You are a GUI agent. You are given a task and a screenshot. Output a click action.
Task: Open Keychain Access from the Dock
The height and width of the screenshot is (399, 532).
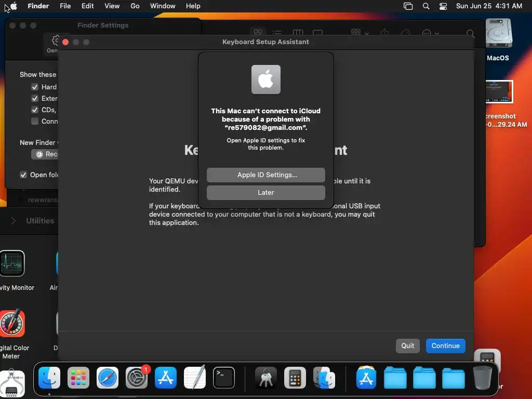(x=266, y=378)
